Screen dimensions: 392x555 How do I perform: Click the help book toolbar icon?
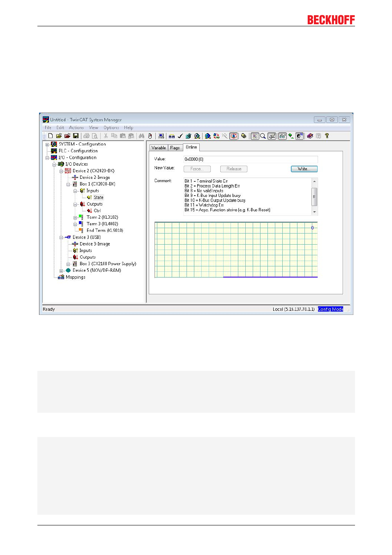310,136
